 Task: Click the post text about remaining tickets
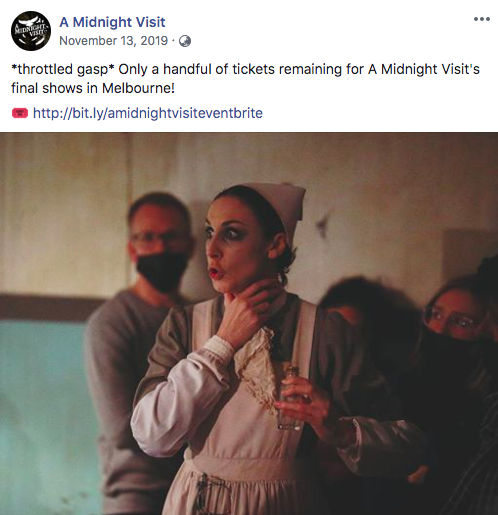tap(245, 79)
